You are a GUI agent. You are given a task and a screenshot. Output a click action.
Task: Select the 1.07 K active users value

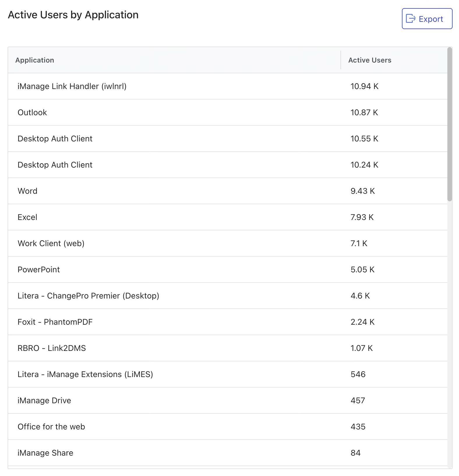pos(361,348)
